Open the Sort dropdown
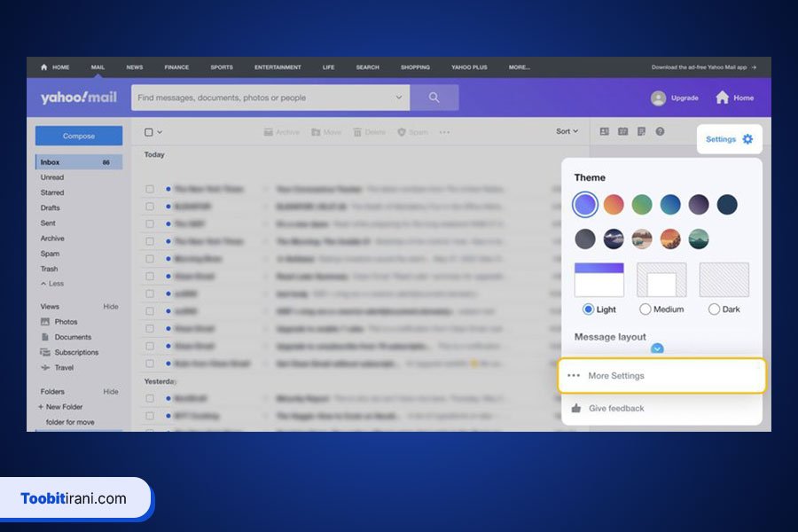 (x=567, y=131)
